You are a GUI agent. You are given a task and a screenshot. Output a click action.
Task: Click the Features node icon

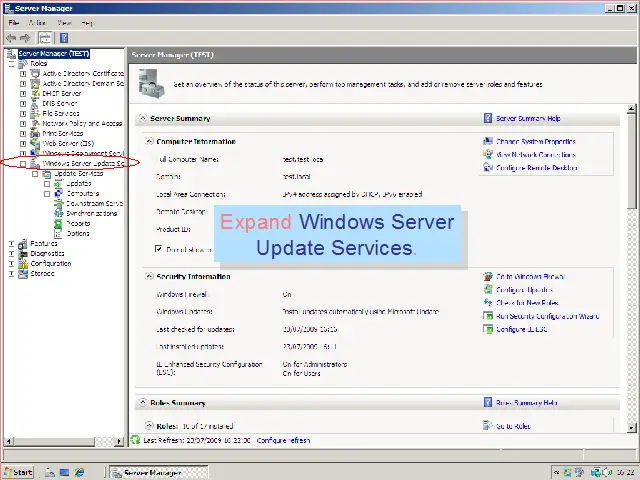[x=23, y=244]
